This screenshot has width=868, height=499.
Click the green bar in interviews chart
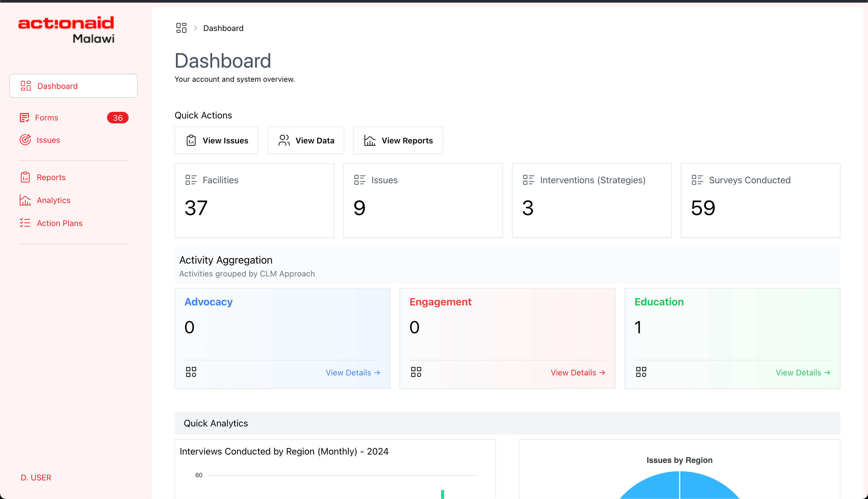coord(442,494)
